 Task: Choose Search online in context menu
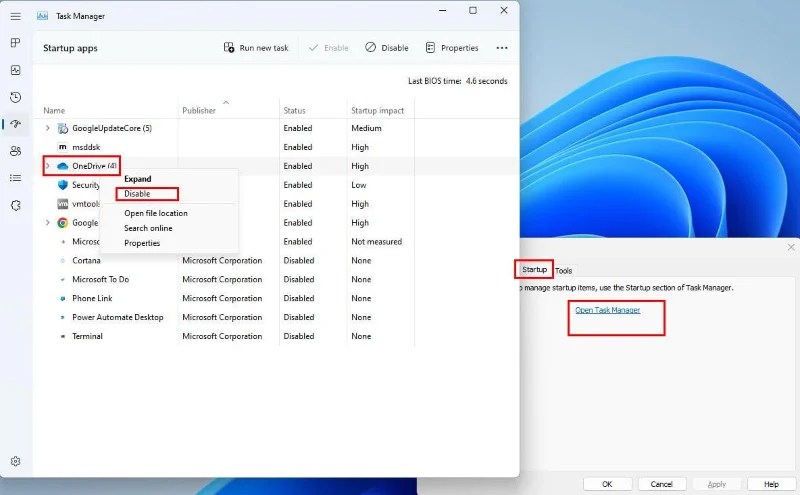coord(148,228)
